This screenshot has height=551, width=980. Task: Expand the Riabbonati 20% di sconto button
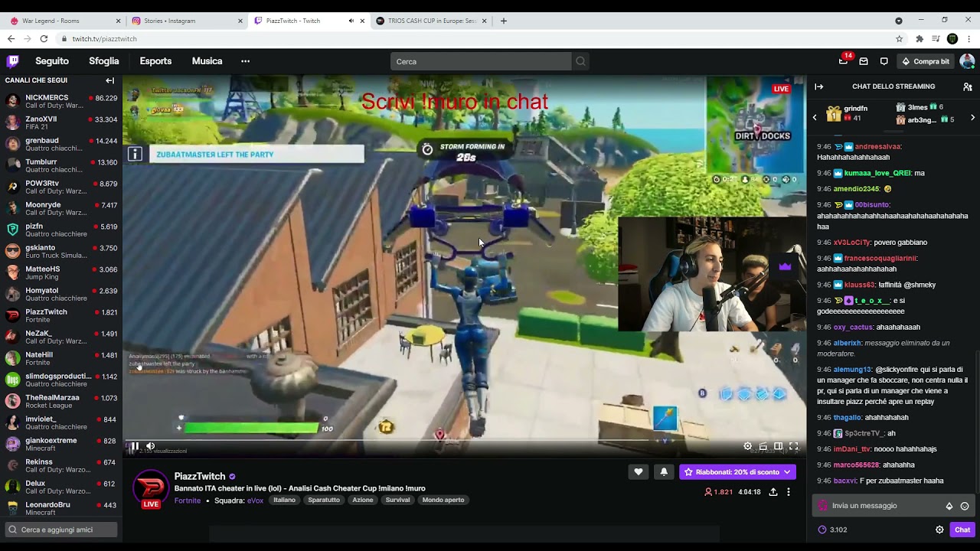(x=737, y=472)
